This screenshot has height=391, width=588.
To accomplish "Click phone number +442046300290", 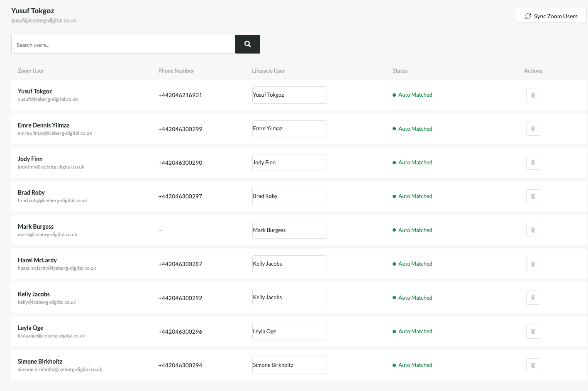I will tap(180, 163).
